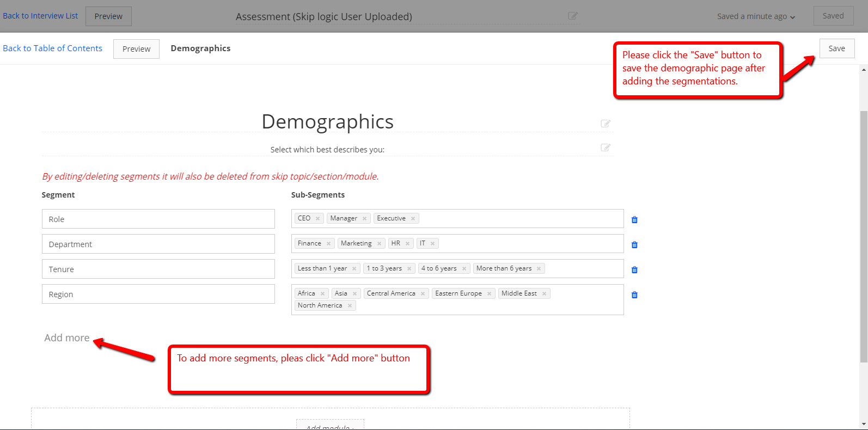
Task: Save the demographic page
Action: tap(837, 48)
